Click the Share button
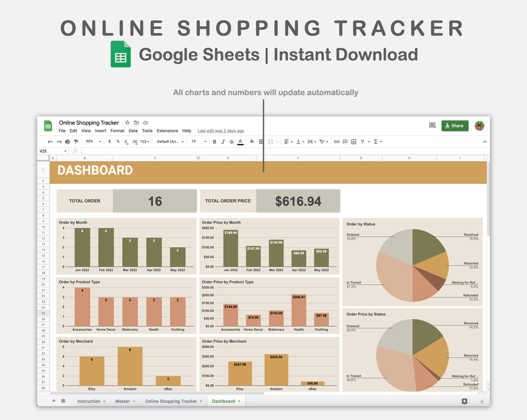Viewport: 527px width, 420px height. pyautogui.click(x=455, y=126)
